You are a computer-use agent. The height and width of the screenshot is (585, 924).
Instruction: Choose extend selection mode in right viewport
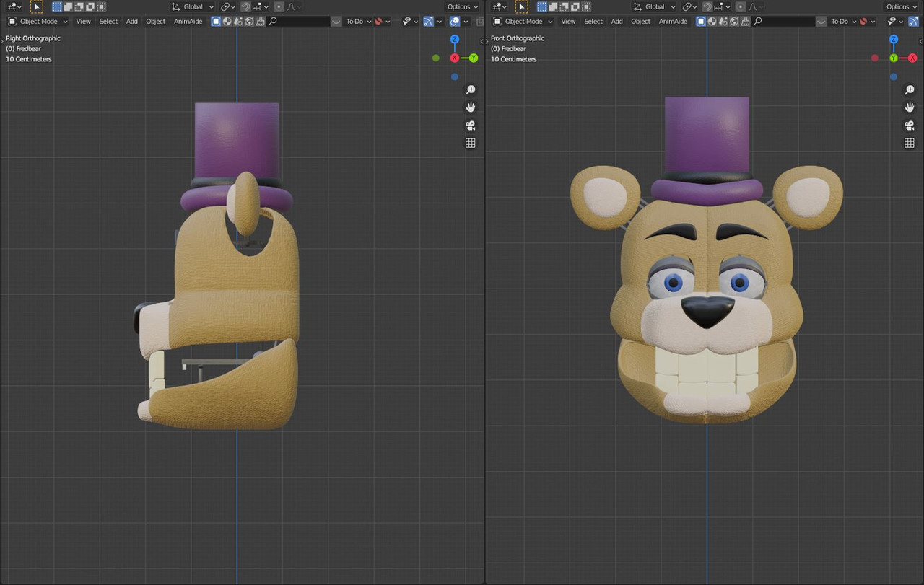pos(68,6)
